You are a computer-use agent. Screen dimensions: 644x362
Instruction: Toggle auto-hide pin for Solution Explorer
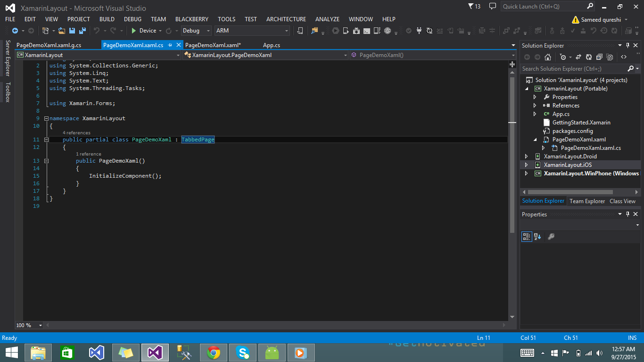click(627, 46)
